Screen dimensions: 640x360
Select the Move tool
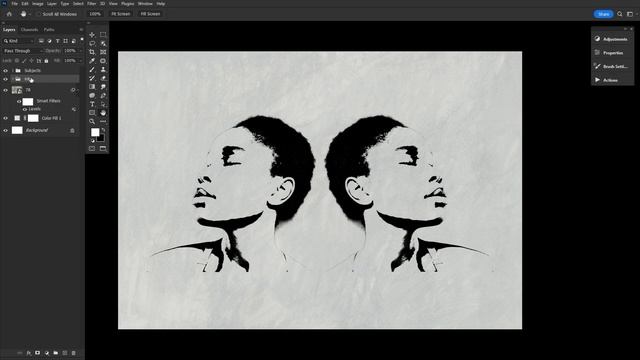pos(92,35)
